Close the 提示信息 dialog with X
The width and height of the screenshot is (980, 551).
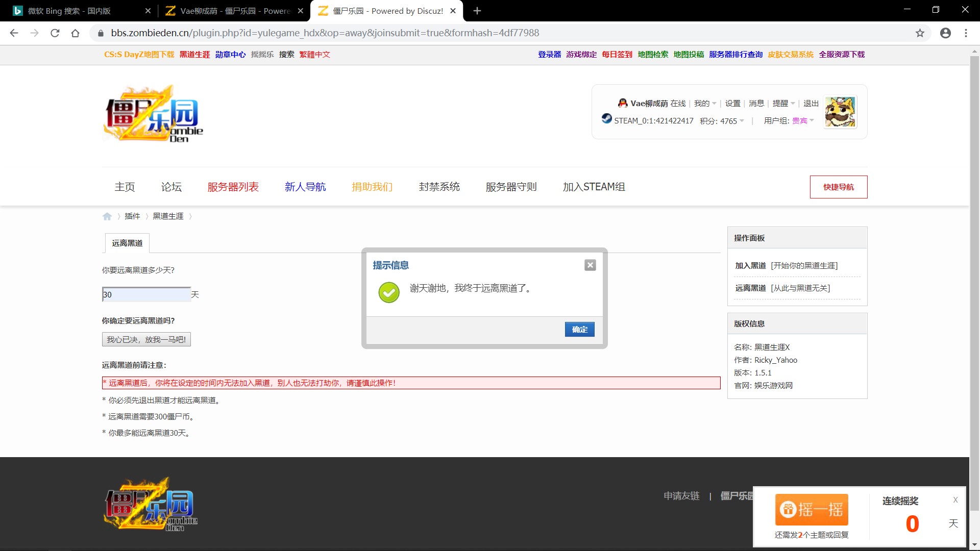click(590, 265)
